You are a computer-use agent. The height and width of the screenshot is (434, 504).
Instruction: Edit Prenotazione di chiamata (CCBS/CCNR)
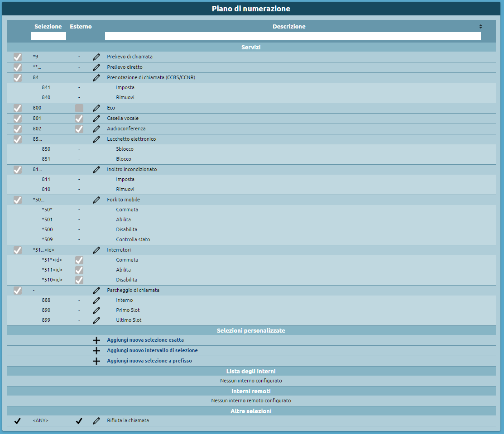96,78
